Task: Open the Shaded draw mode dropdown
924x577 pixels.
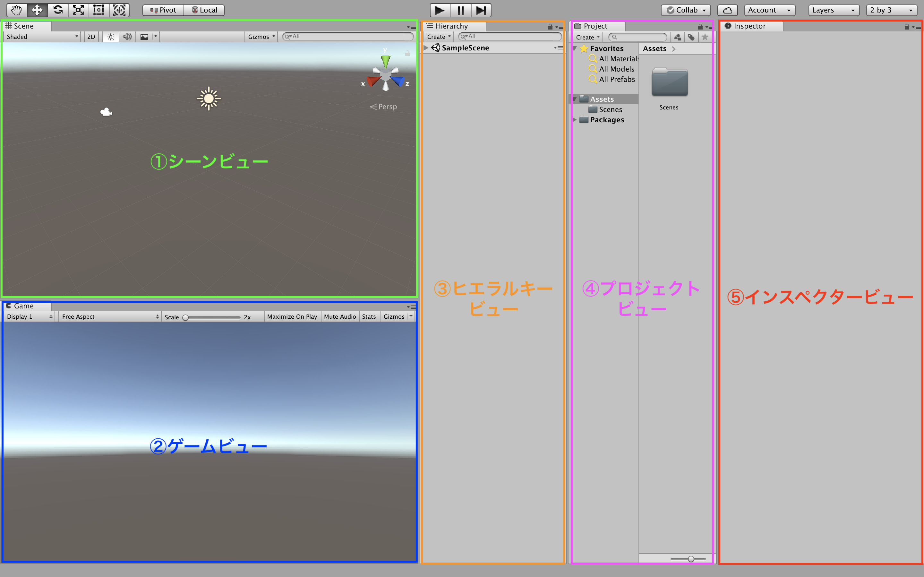Action: [x=42, y=37]
